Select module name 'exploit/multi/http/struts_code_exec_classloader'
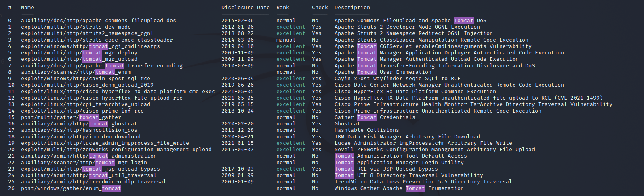The width and height of the screenshot is (644, 196). click(97, 40)
